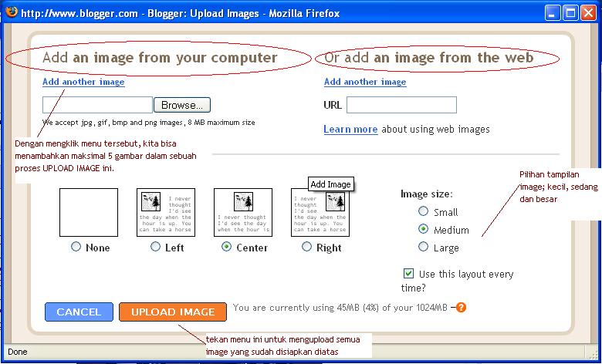This screenshot has height=364, width=602.
Task: Choose Medium image size
Action: [423, 229]
